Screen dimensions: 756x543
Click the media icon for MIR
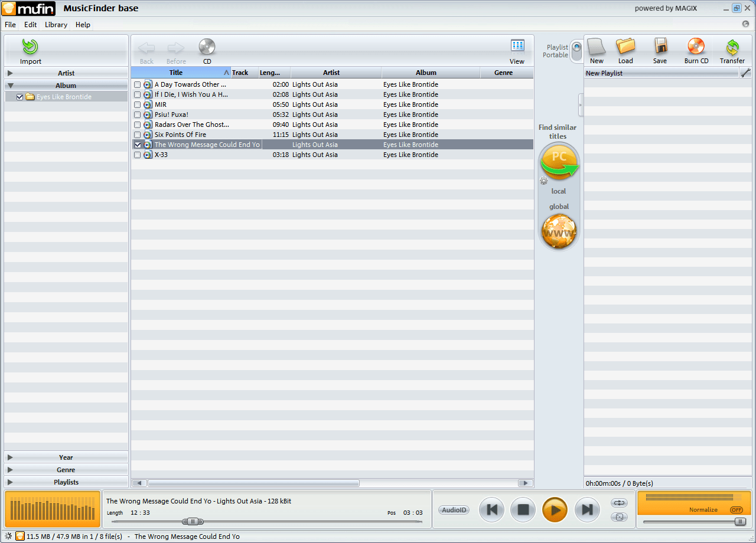click(148, 104)
